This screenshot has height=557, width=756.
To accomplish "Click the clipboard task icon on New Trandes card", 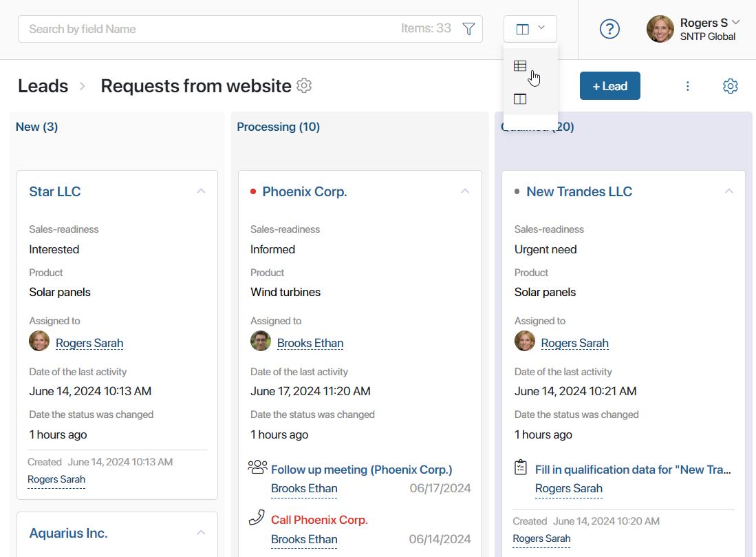I will [x=521, y=467].
